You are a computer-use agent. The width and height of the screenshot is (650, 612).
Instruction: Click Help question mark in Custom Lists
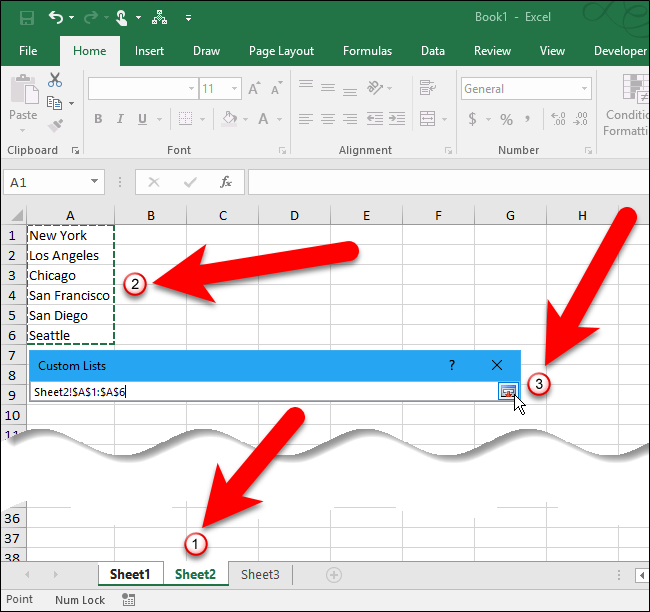pos(452,365)
